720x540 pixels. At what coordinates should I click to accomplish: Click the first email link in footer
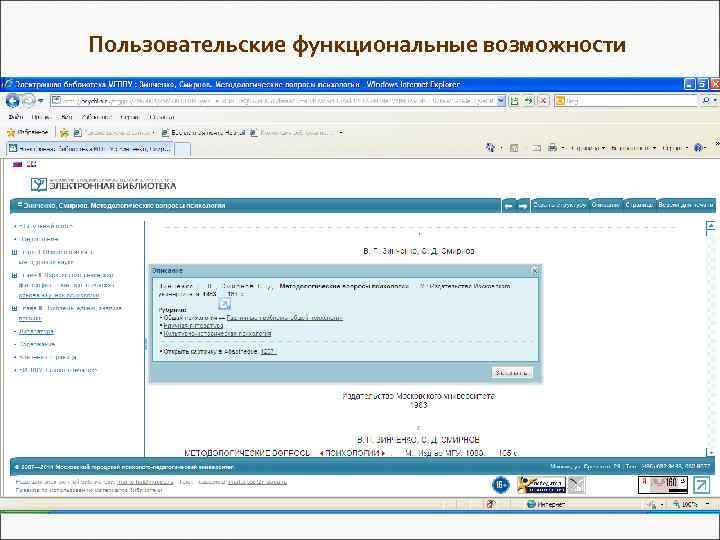click(x=145, y=483)
